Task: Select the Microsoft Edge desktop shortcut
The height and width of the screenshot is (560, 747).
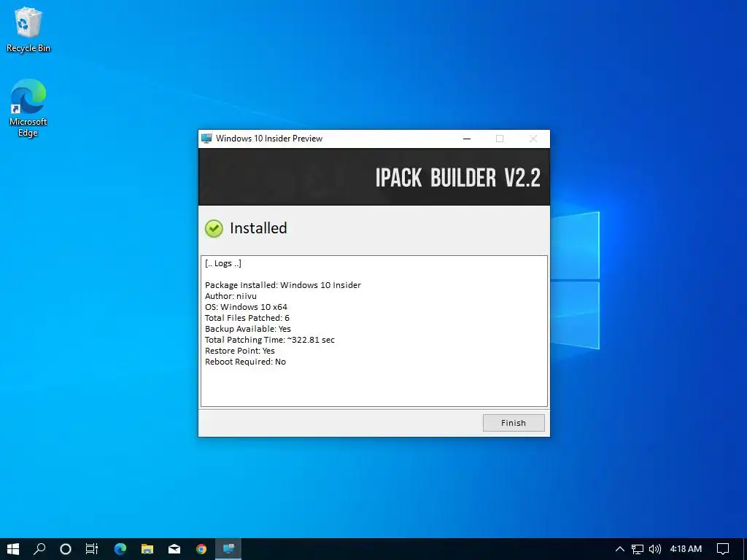Action: click(28, 108)
